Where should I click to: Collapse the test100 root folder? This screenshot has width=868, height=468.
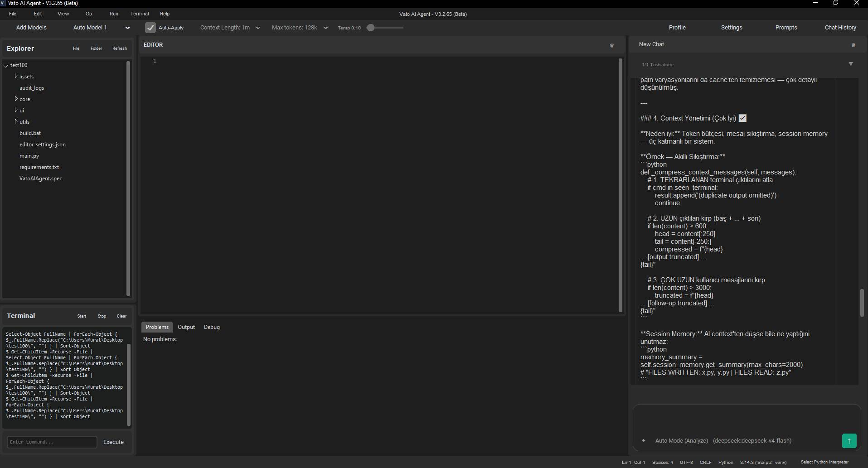tap(6, 65)
